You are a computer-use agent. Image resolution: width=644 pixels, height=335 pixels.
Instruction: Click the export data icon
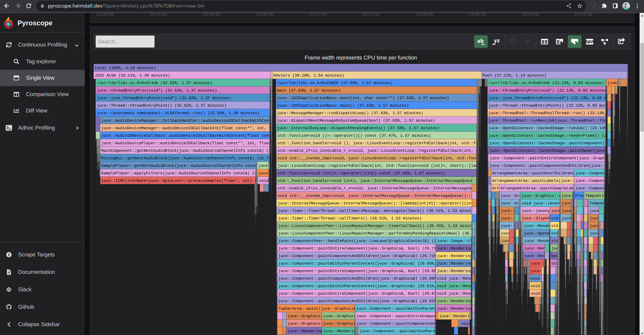point(621,42)
